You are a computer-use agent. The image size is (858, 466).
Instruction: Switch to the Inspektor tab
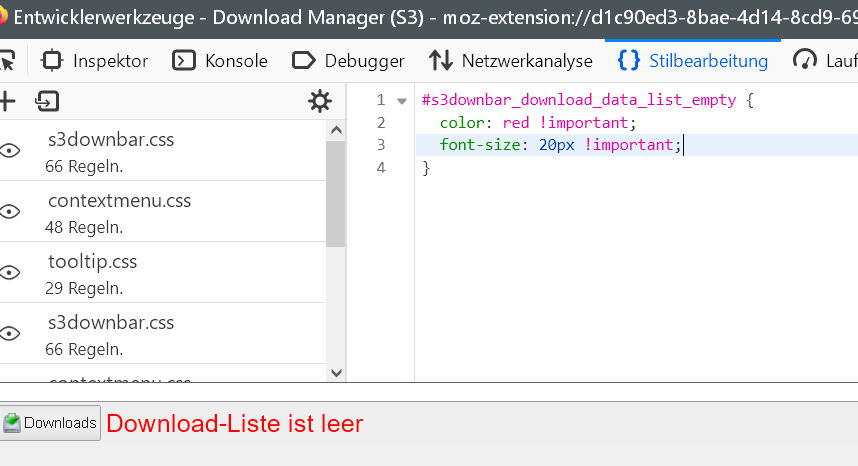pyautogui.click(x=95, y=61)
